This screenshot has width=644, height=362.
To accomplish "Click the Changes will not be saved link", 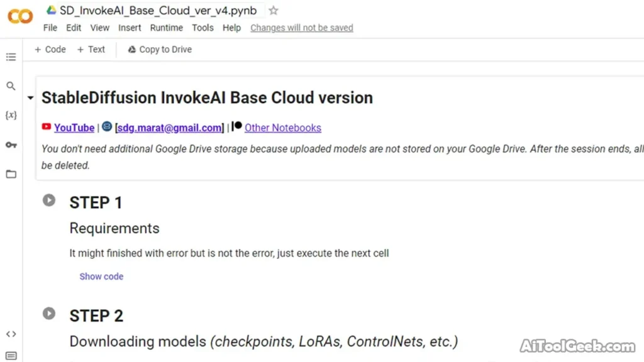I will click(301, 28).
